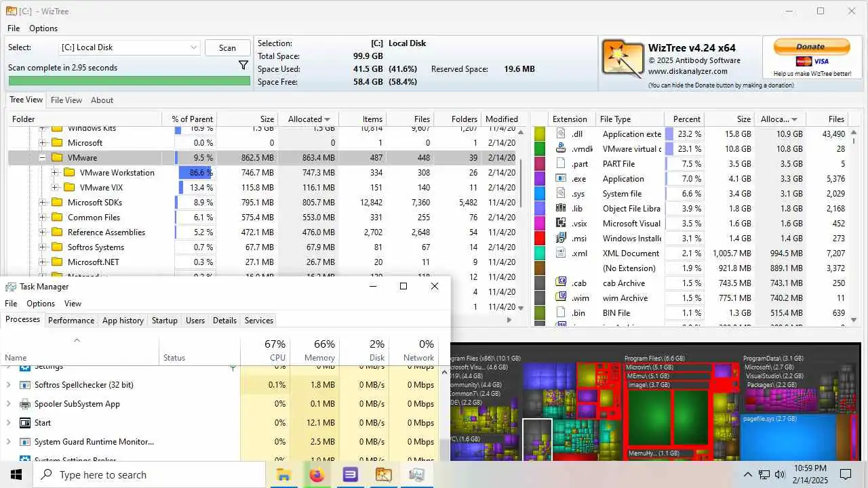This screenshot has width=868, height=488.
Task: Click the .dll yellow color swatch
Action: point(540,134)
